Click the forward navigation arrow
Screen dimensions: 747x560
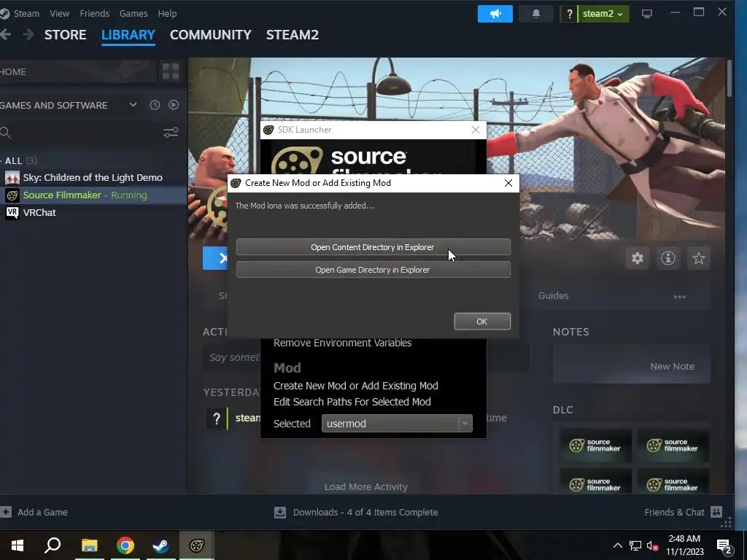pyautogui.click(x=28, y=34)
